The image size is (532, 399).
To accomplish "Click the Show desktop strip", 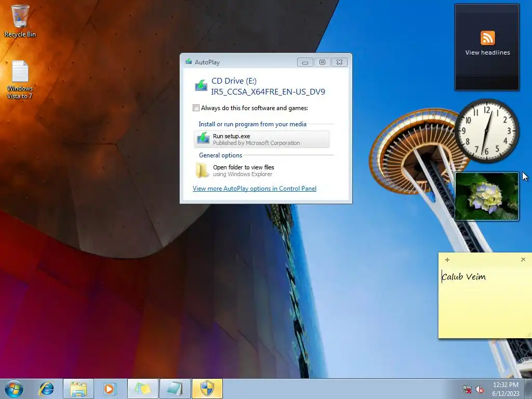I will 528,389.
